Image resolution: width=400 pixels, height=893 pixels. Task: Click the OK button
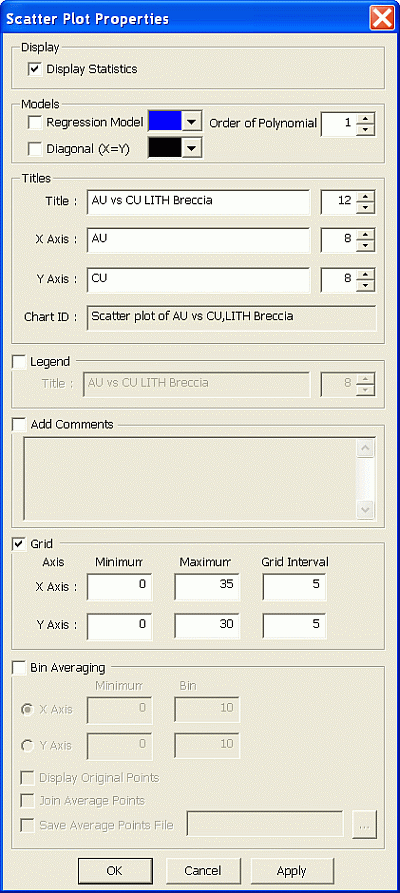click(x=115, y=871)
